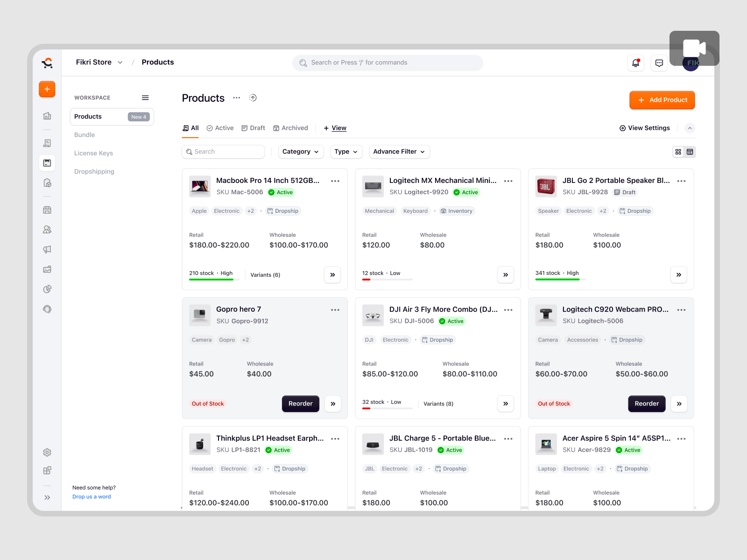
Task: Open the Home dashboard from the sidebar
Action: pyautogui.click(x=47, y=116)
